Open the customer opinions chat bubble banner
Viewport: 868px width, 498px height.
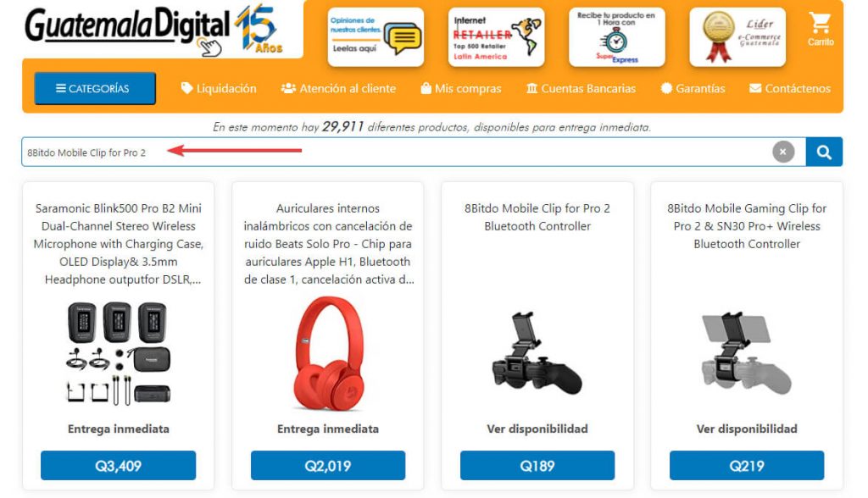coord(376,37)
